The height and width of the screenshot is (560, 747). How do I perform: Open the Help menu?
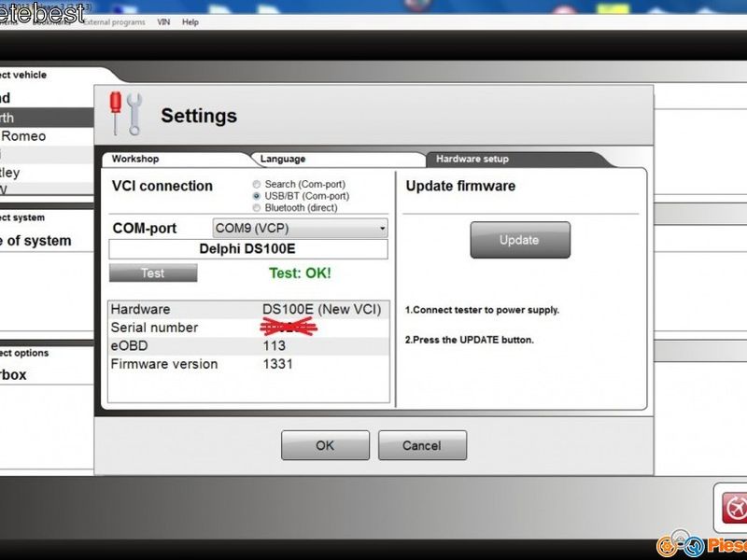point(190,21)
